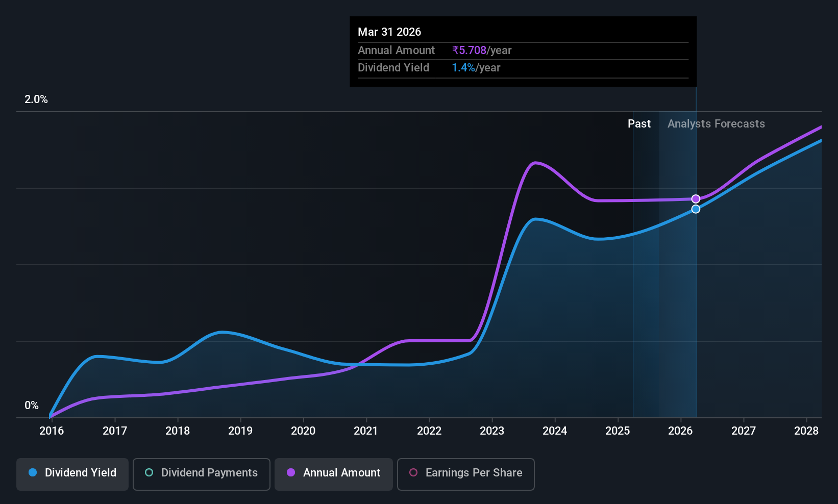Click the 2027 x-axis label
Screen dimensions: 838x504
744,431
